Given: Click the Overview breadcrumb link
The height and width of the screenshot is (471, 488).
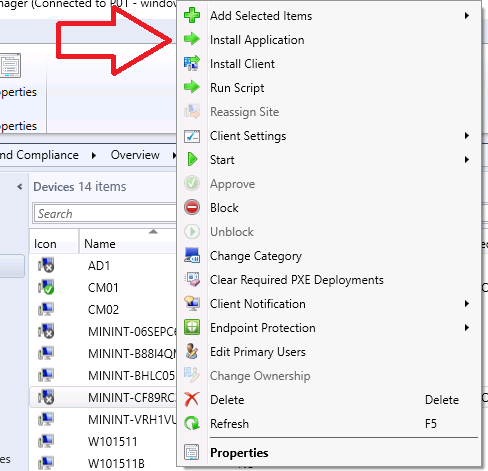Looking at the screenshot, I should [135, 155].
